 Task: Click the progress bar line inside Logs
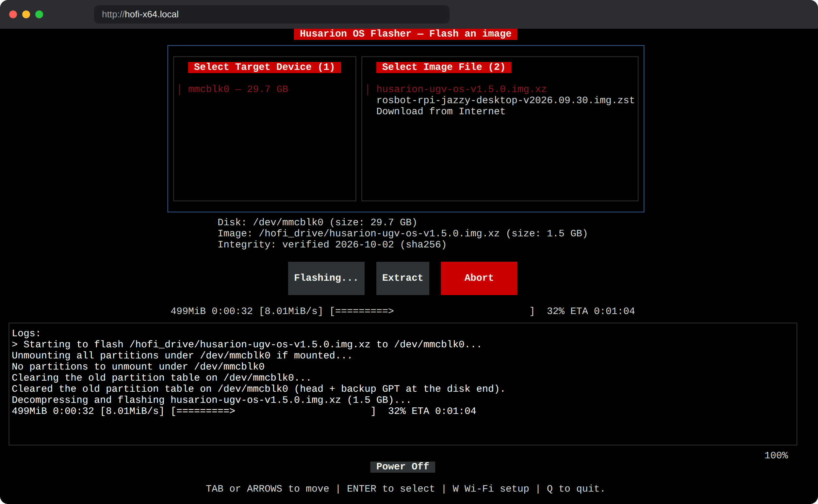[x=244, y=411]
